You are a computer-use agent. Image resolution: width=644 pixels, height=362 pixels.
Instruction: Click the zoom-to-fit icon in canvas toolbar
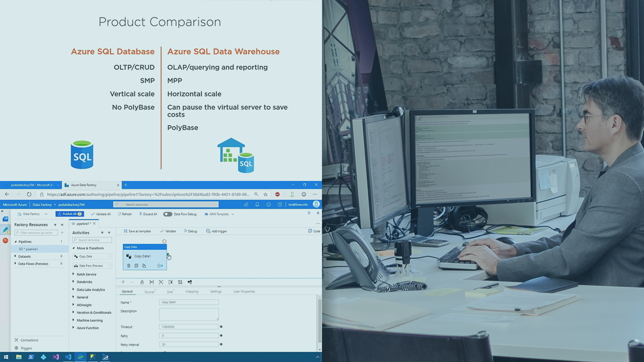point(161,282)
